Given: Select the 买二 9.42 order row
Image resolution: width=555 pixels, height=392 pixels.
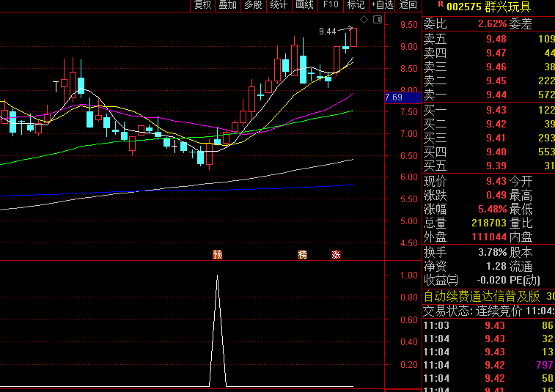Looking at the screenshot, I should click(489, 124).
